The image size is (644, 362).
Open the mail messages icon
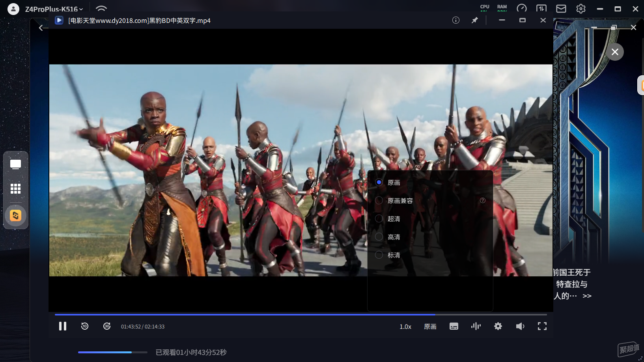[x=561, y=8]
